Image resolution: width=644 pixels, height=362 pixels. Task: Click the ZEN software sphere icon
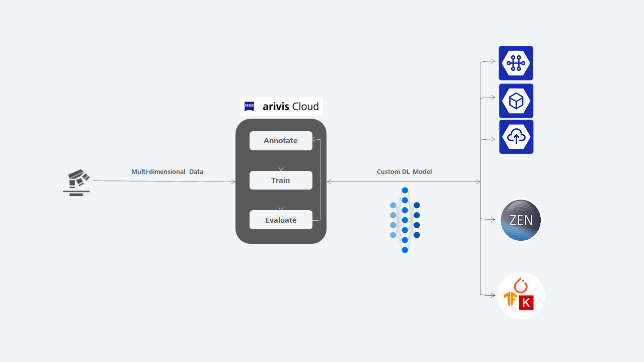click(521, 220)
